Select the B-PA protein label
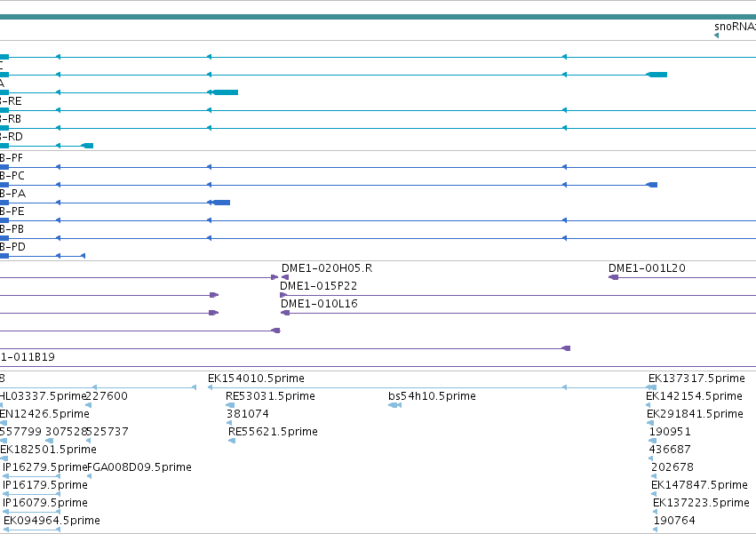 (12, 194)
